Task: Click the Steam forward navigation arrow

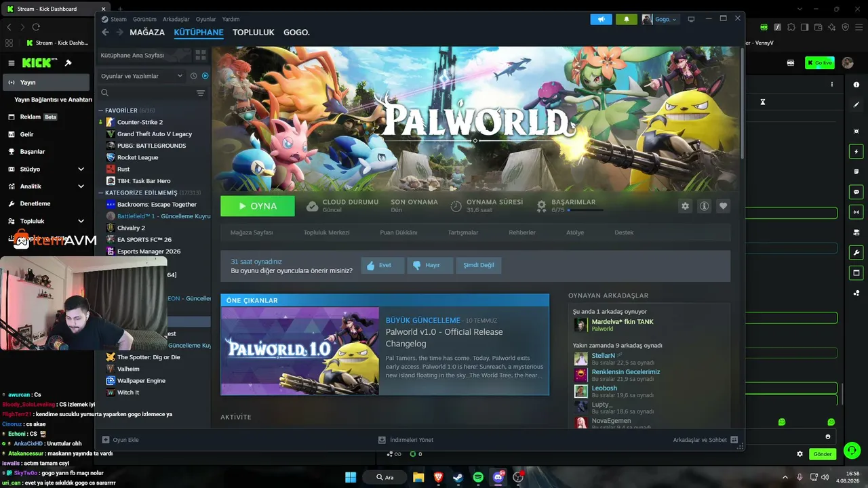Action: point(119,32)
